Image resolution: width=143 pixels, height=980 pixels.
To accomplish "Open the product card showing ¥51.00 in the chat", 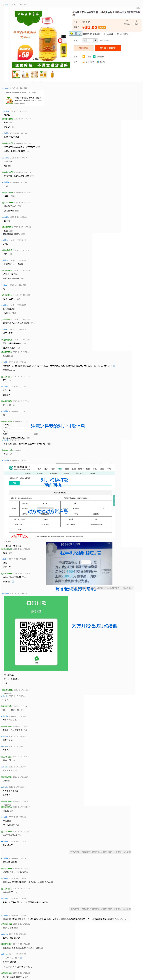I will pos(24,98).
